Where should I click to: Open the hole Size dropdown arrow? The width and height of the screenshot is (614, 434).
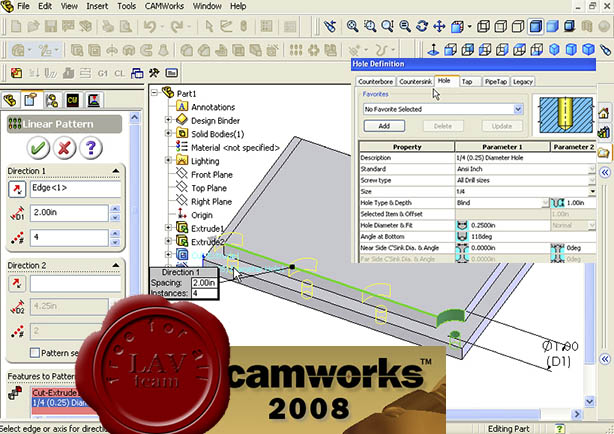tap(592, 191)
